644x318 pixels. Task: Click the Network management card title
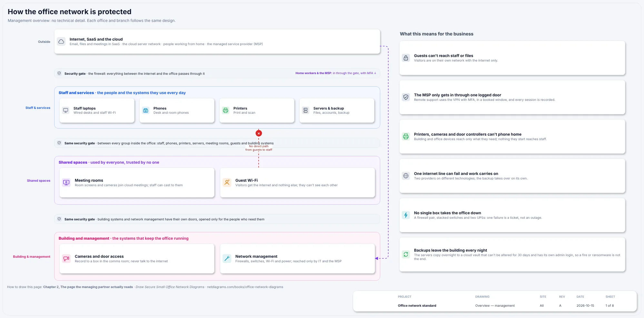pyautogui.click(x=256, y=256)
